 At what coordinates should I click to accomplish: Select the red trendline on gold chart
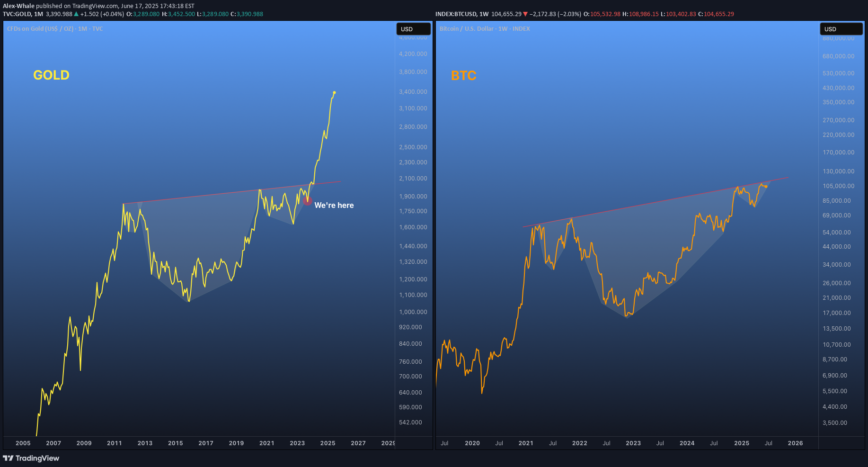tap(232, 193)
